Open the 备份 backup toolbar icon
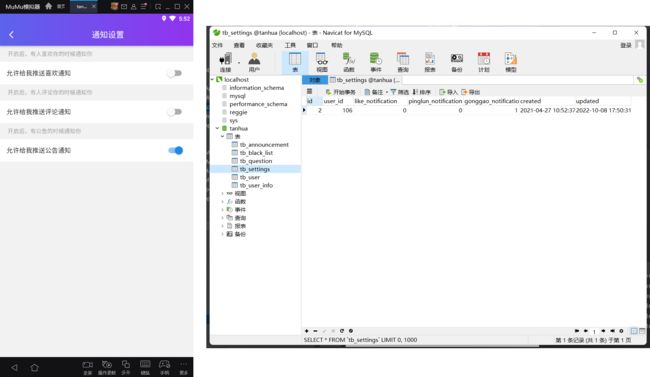This screenshot has height=377, width=650. click(x=456, y=62)
